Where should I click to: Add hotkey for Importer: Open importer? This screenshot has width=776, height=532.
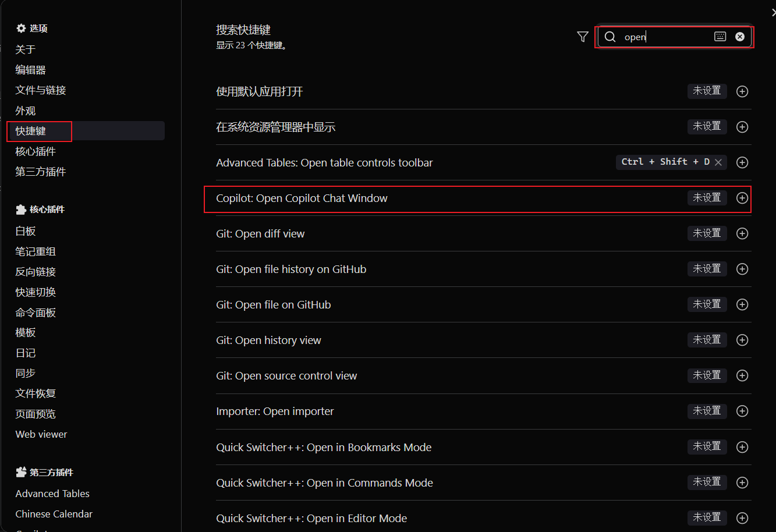[742, 411]
